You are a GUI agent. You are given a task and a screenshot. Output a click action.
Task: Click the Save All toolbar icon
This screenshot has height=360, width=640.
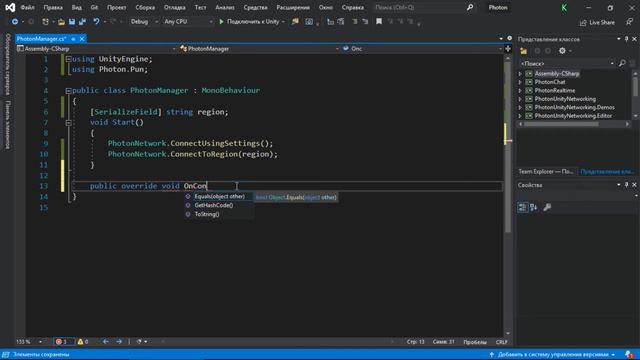click(x=82, y=22)
